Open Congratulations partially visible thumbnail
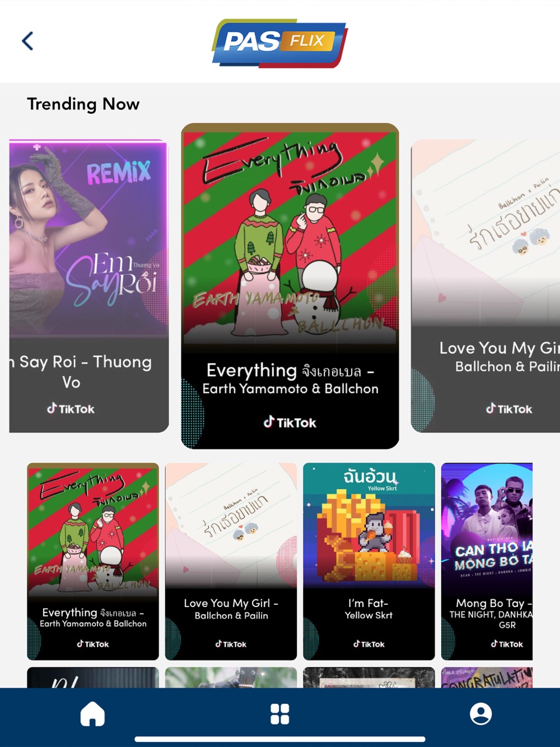560x747 pixels. pos(487,678)
